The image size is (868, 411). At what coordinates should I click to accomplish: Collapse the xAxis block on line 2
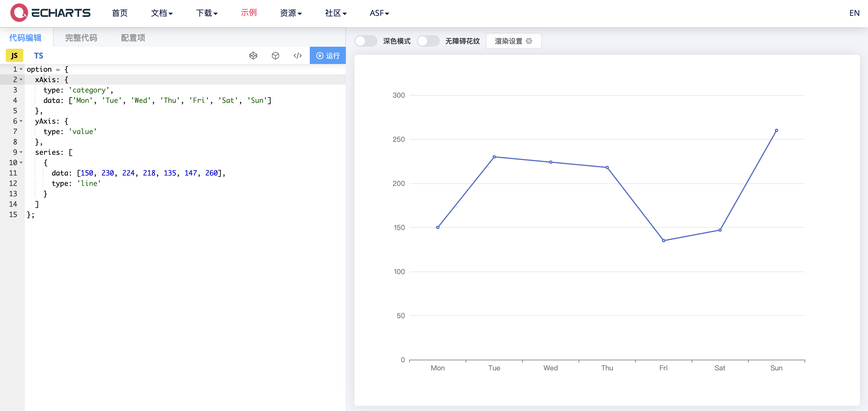click(21, 80)
